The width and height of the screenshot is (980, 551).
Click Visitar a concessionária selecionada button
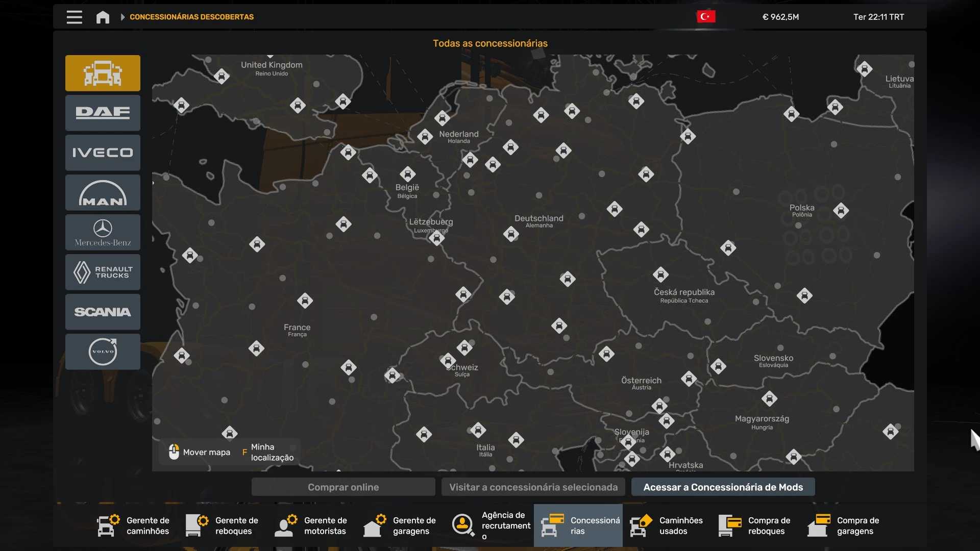click(533, 487)
